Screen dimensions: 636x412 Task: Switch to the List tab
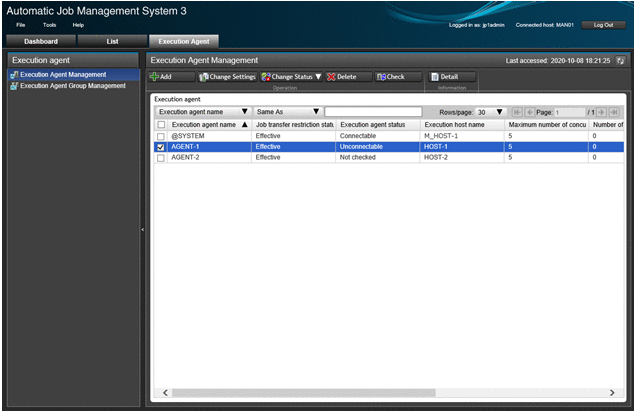(112, 41)
